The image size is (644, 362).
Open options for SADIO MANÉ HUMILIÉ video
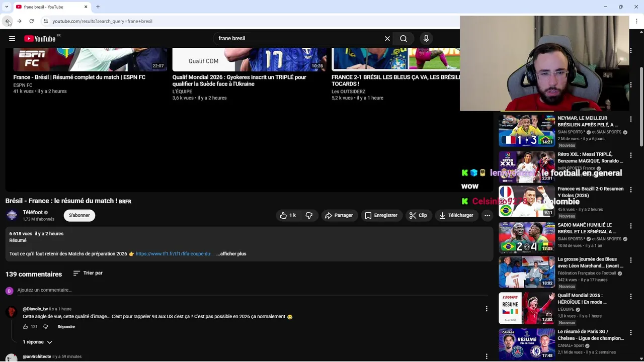tap(631, 226)
